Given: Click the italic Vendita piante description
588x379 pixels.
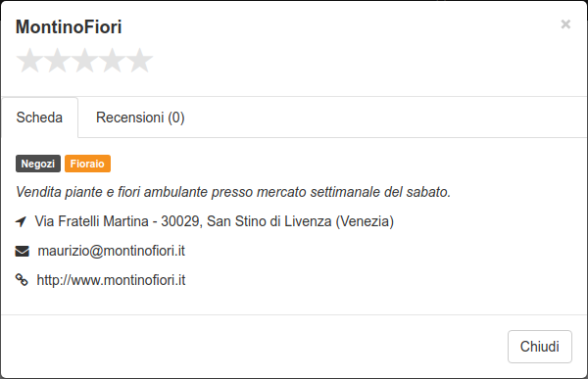Looking at the screenshot, I should pos(233,192).
